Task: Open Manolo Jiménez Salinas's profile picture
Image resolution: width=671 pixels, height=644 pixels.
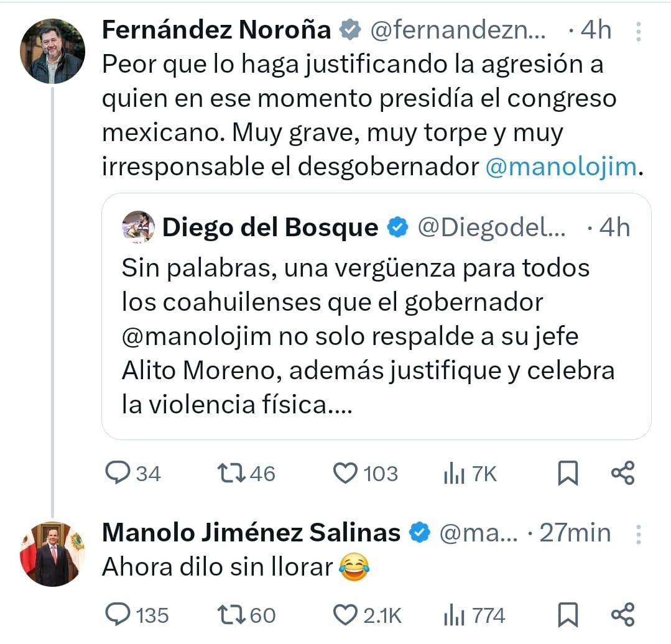Action: [52, 554]
